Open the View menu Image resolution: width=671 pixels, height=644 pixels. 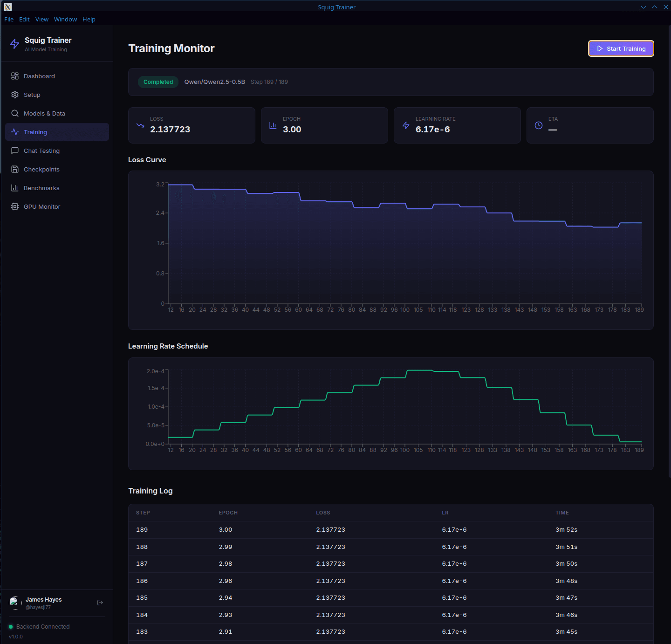pos(42,19)
